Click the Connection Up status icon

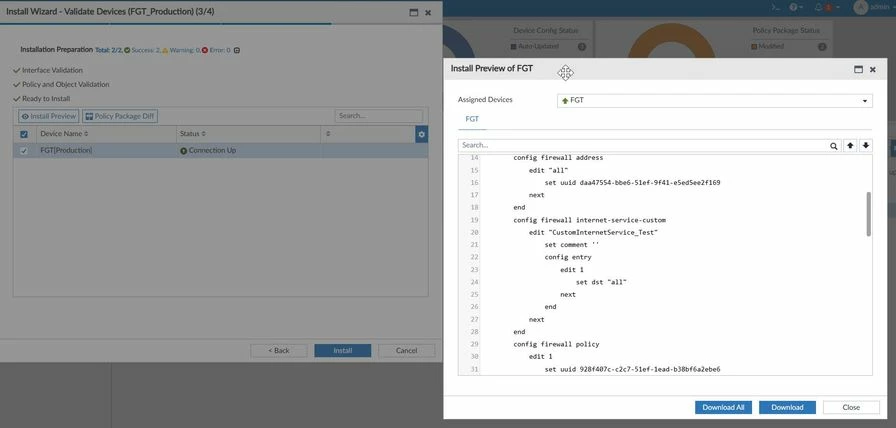[183, 151]
